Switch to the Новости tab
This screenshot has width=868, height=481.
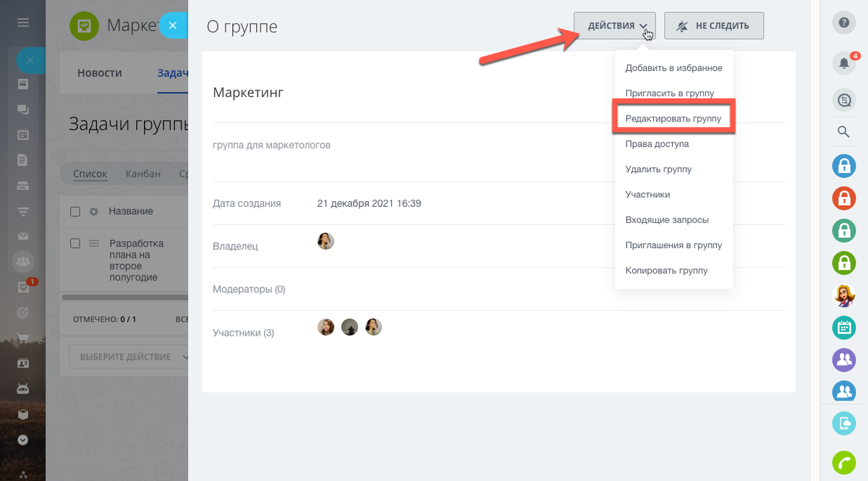click(100, 73)
